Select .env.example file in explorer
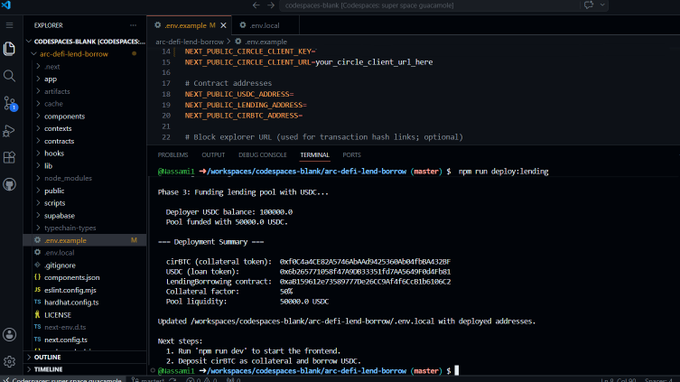680x382 pixels. pyautogui.click(x=85, y=240)
